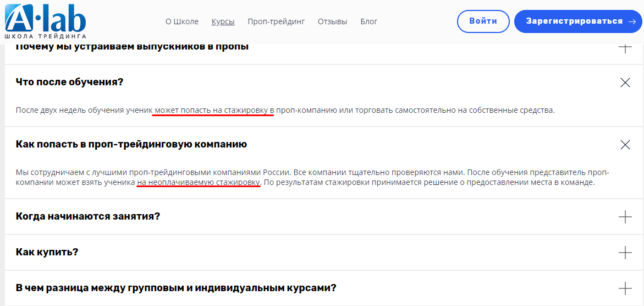The width and height of the screenshot is (644, 306).
Task: Click 'Зарегистрироваться' sign-up button
Action: point(574,21)
